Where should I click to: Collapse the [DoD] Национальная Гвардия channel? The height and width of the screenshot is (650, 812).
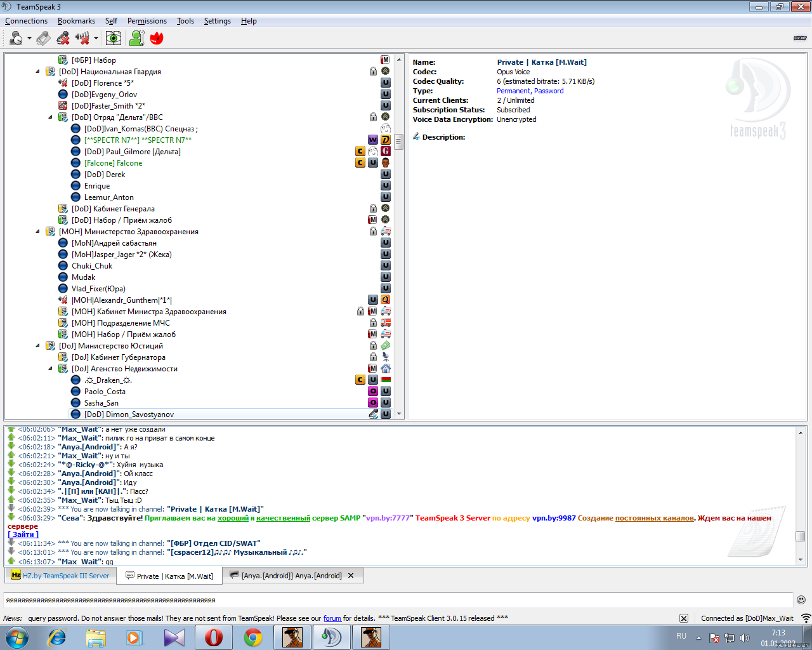click(37, 72)
